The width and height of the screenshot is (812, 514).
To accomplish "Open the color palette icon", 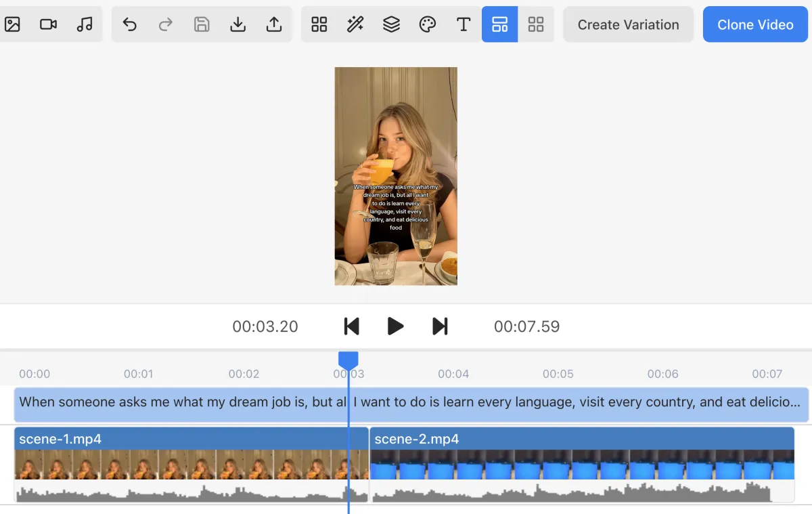I will [x=428, y=25].
